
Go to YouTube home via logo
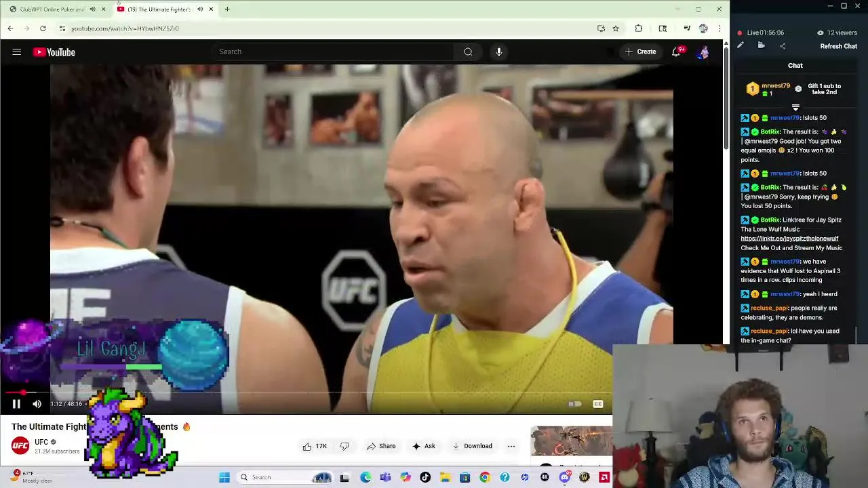pyautogui.click(x=54, y=52)
